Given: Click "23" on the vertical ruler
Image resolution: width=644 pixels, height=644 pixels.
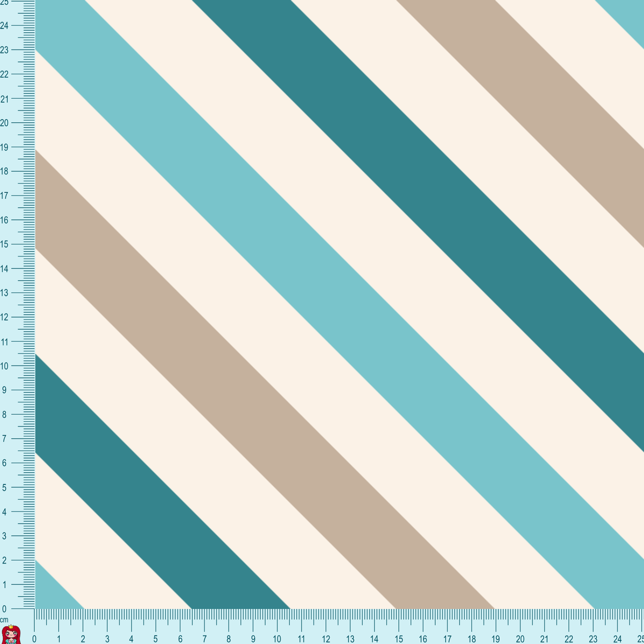Looking at the screenshot, I should pyautogui.click(x=4, y=50).
